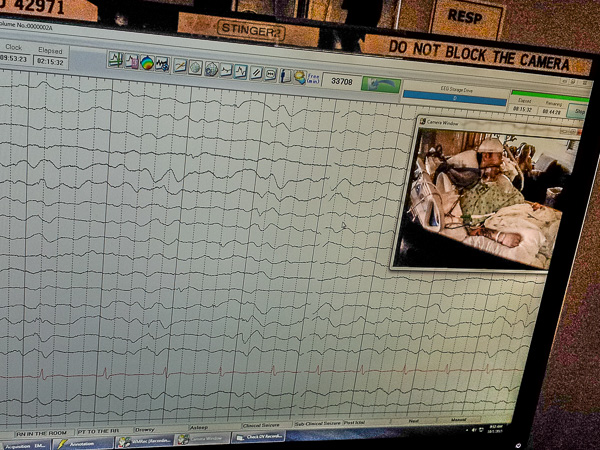600x450 pixels.
Task: Click the Manual annotation button
Action: tap(458, 419)
